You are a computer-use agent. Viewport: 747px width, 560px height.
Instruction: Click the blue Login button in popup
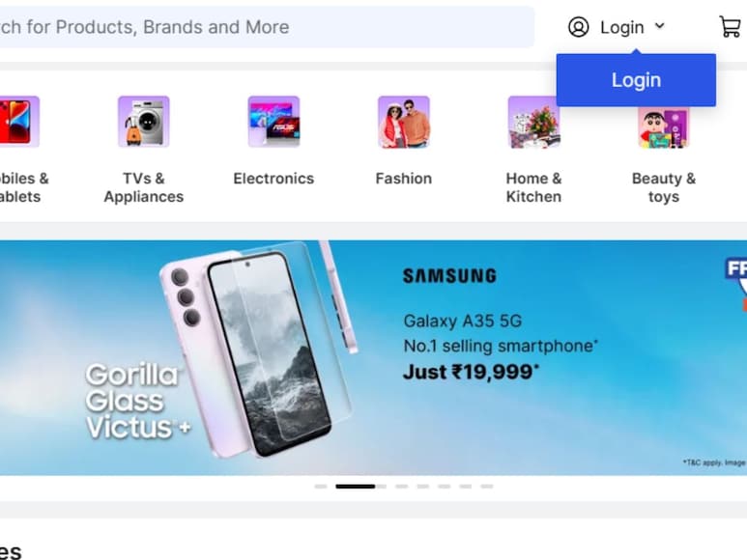(636, 80)
